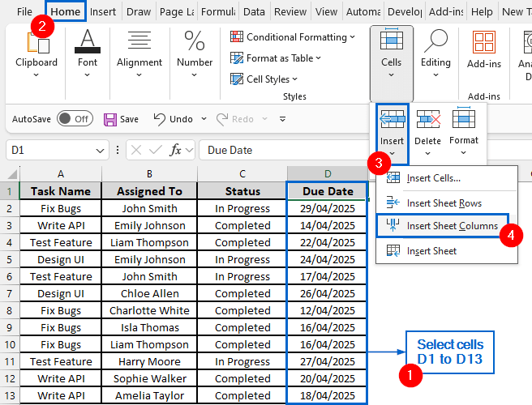Viewport: 532px width, 405px height.
Task: Click the formula bar showing Due Date
Action: coord(284,150)
